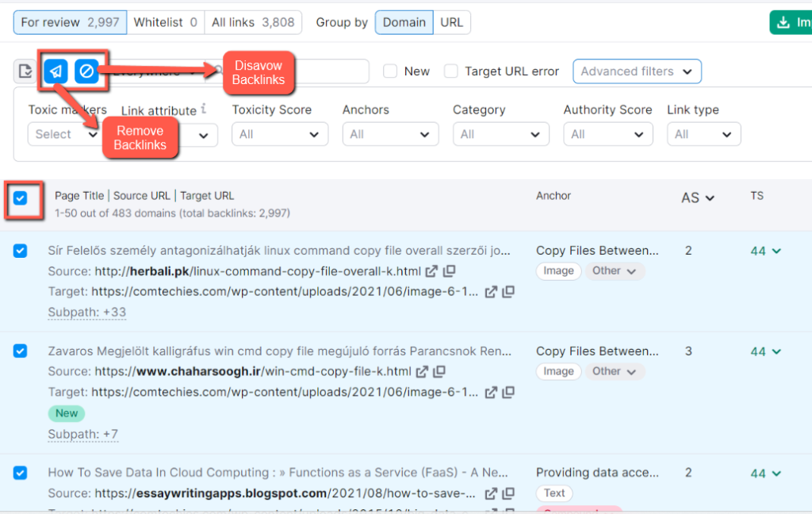Image resolution: width=812 pixels, height=514 pixels.
Task: Open the All links 3,808 tab
Action: click(253, 22)
